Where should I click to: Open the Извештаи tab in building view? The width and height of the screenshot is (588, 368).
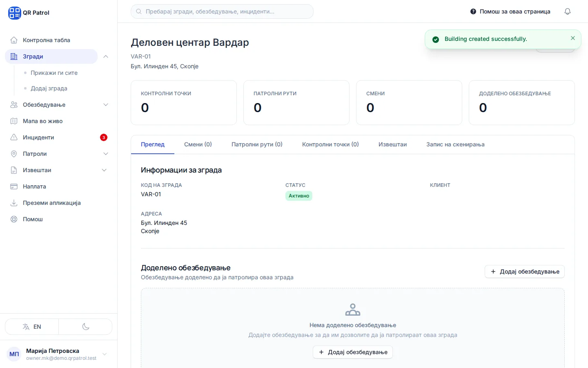pyautogui.click(x=392, y=144)
